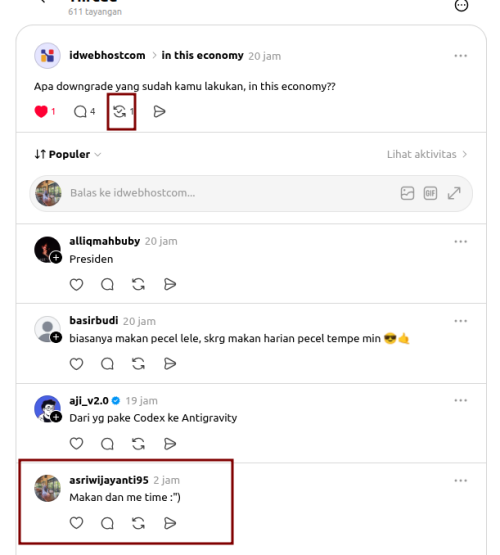Open more options for alliqmahbuby's comment

461,242
